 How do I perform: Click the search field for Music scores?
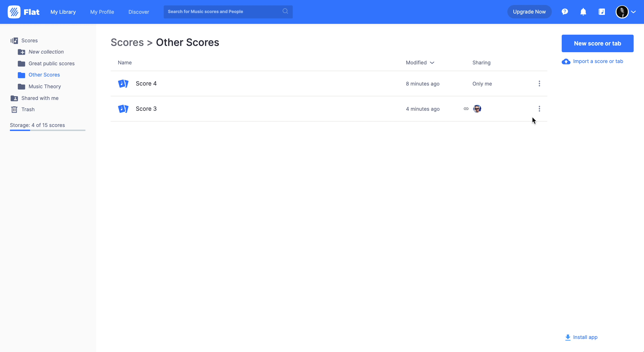pos(225,11)
